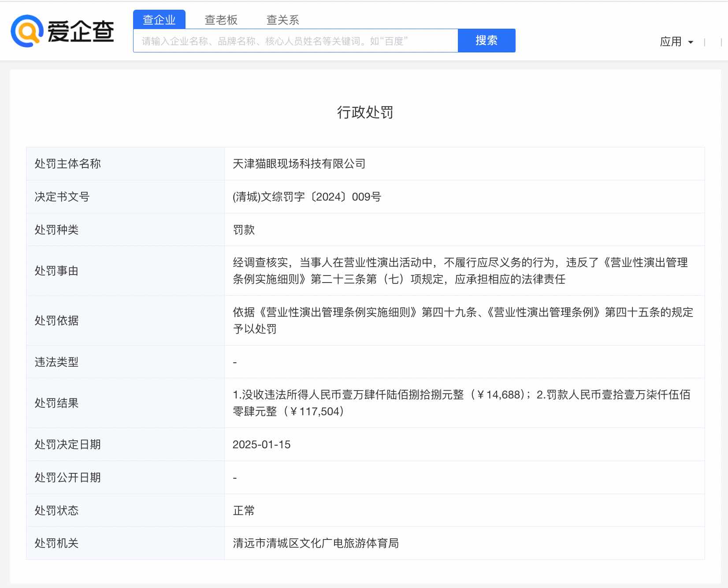Screen dimensions: 728x588
Task: Select document number (清城)文综罚字〔2024〕009号
Action: pos(307,197)
